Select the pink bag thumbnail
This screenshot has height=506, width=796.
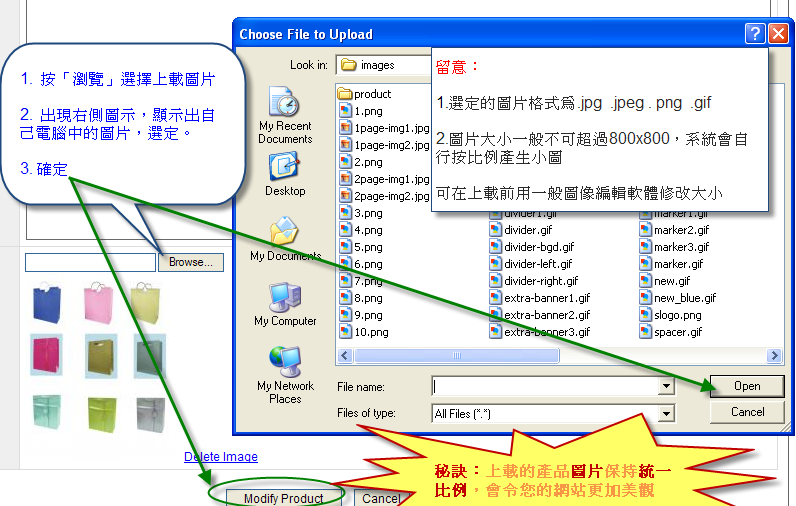click(98, 301)
